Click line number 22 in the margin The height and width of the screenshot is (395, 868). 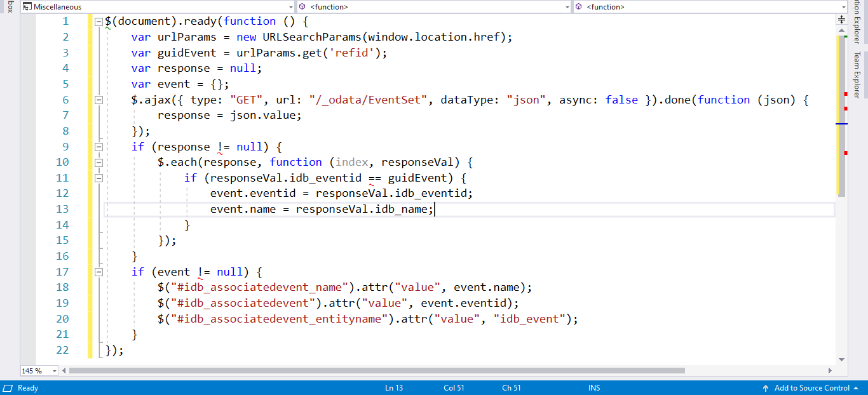(62, 350)
